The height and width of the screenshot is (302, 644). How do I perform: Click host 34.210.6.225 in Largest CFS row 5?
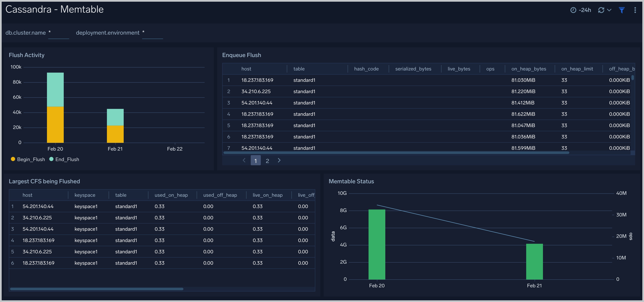[37, 252]
